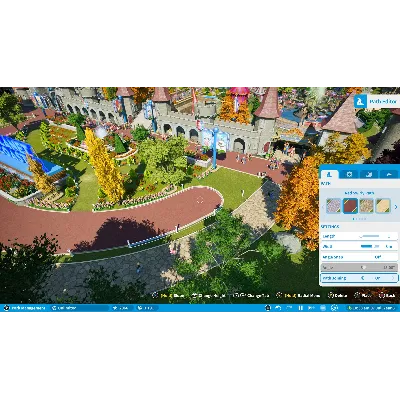Click the Move control hint
The height and width of the screenshot is (400, 400).
(x=168, y=296)
